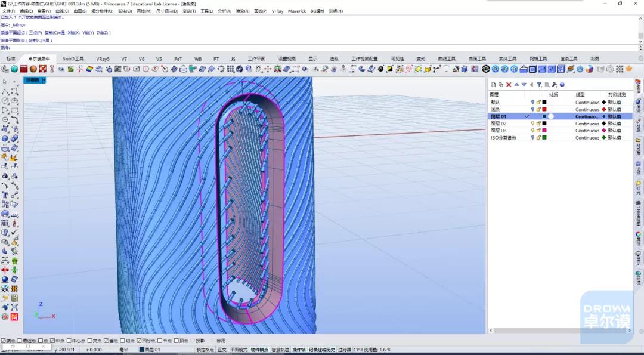Click the layer filter funnel icon

[x=539, y=85]
